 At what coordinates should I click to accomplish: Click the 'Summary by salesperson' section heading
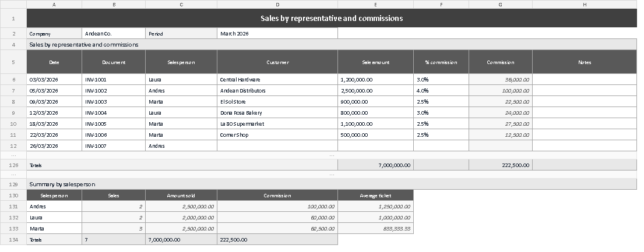click(332, 184)
